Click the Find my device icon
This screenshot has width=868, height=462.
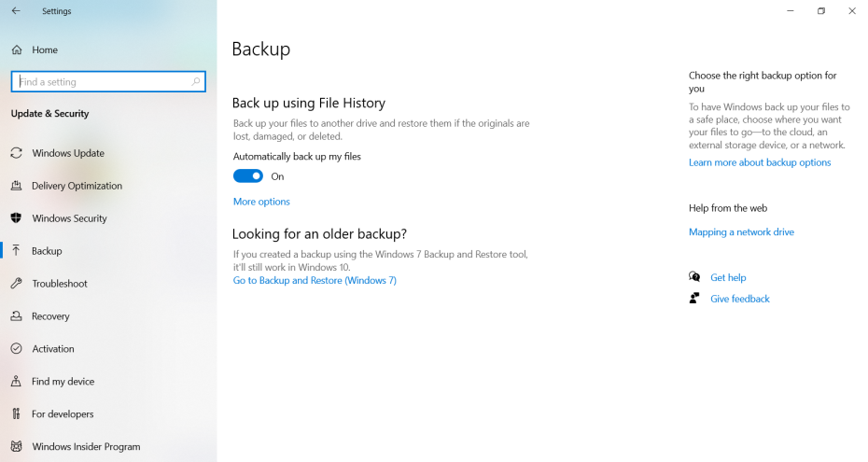16,382
